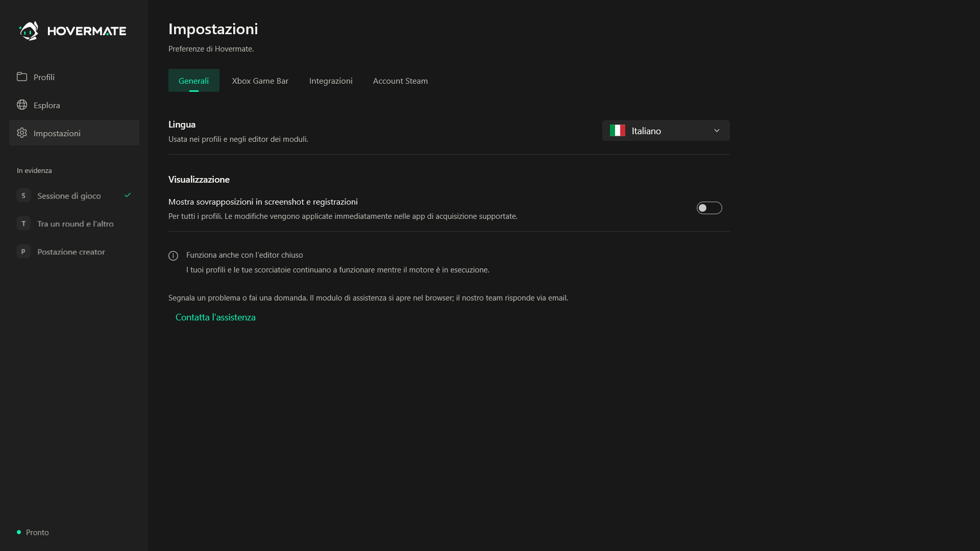Click the green status dot beside Pronto
The image size is (980, 551).
point(19,532)
